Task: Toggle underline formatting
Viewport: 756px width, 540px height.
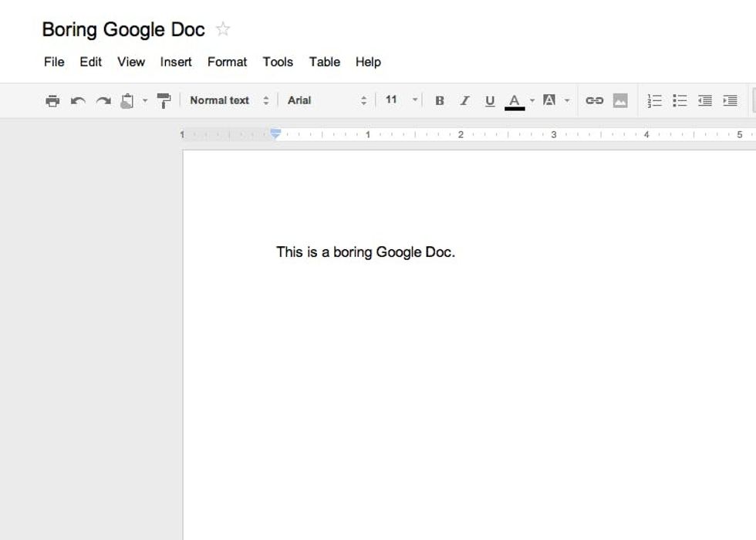Action: [490, 101]
